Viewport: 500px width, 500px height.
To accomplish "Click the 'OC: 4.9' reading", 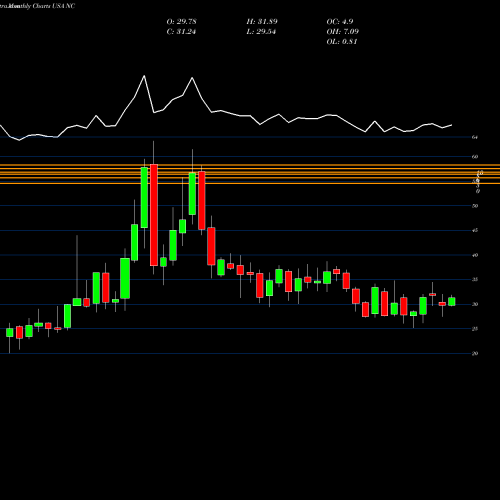I will [340, 22].
